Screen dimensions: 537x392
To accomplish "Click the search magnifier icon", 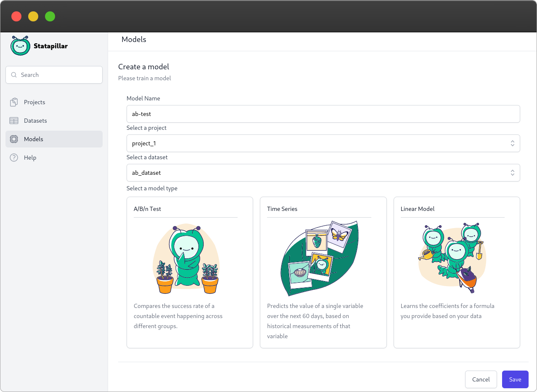I will pyautogui.click(x=14, y=75).
